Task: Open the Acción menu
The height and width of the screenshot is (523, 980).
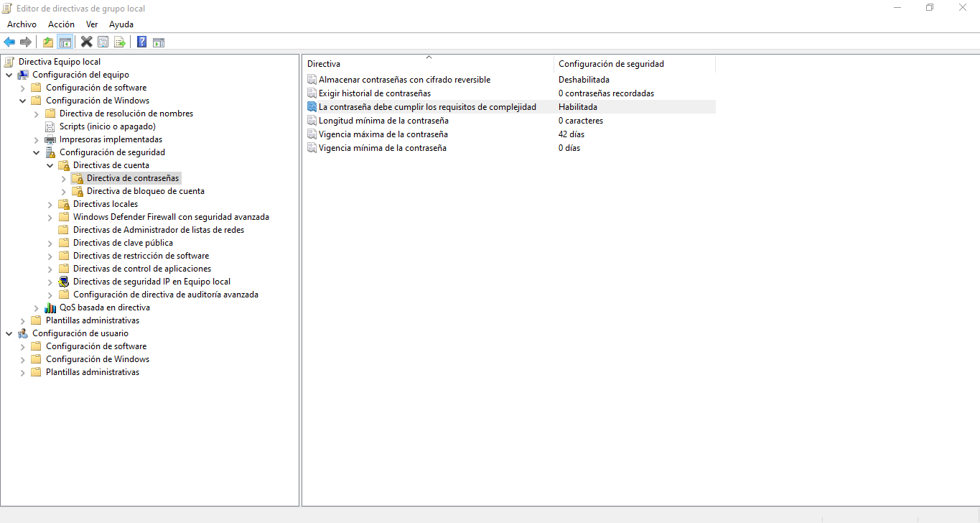Action: (61, 24)
